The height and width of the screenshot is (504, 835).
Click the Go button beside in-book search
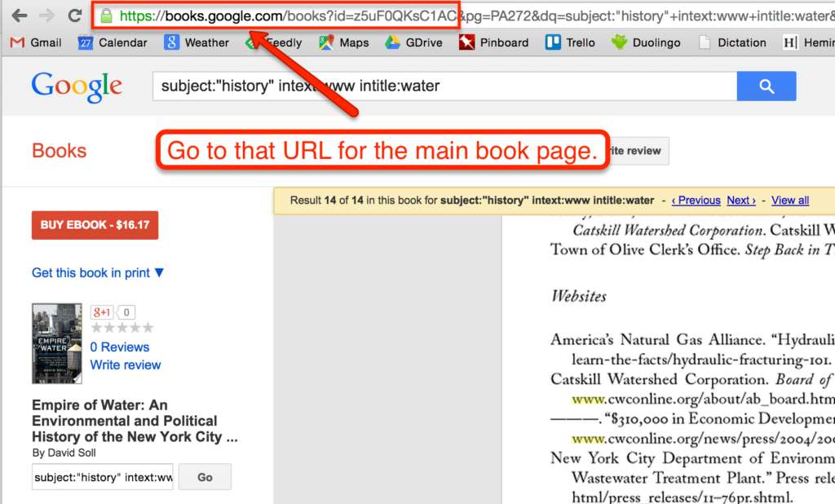pyautogui.click(x=205, y=477)
